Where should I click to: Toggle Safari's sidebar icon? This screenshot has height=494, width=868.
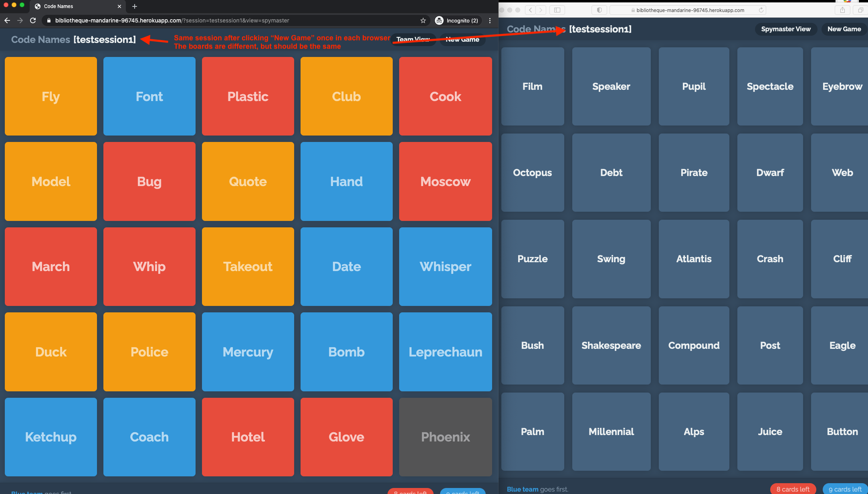(557, 10)
